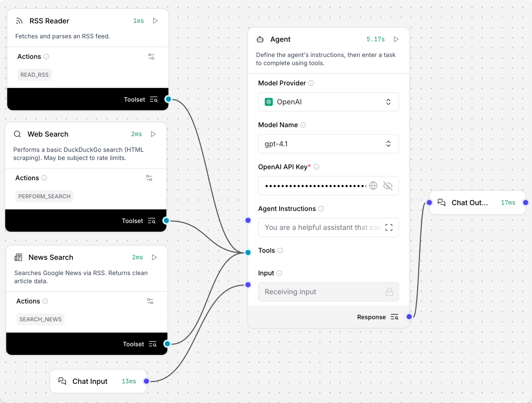Open the Model Name gpt-4.1 dropdown
This screenshot has height=403, width=532.
(x=328, y=144)
